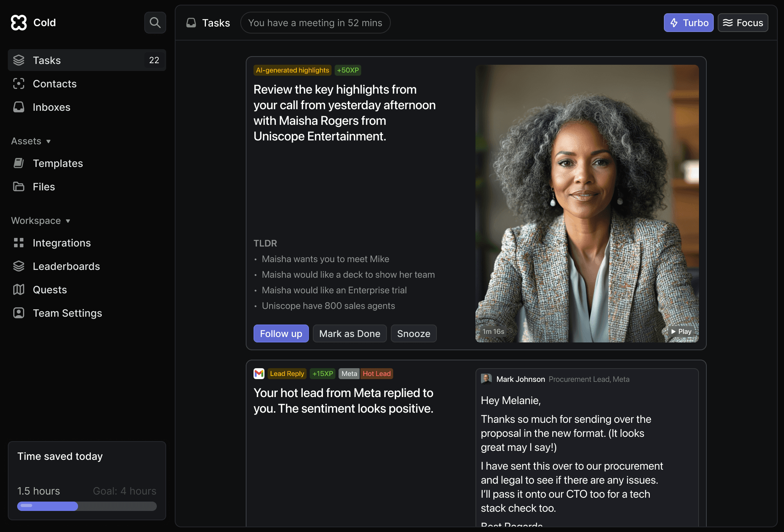The image size is (784, 532).
Task: Click Mark as Done button
Action: pos(349,333)
